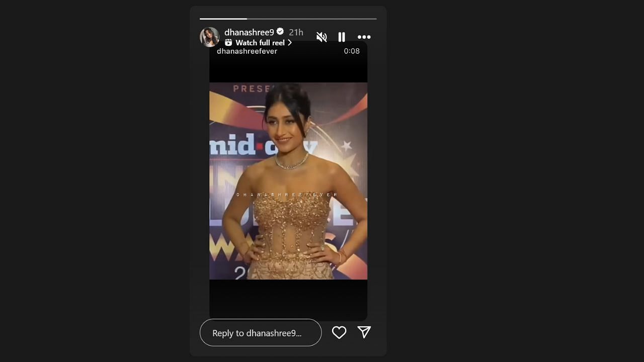Click the 21h story timestamp
Viewport: 644px width, 362px height.
[x=296, y=32]
